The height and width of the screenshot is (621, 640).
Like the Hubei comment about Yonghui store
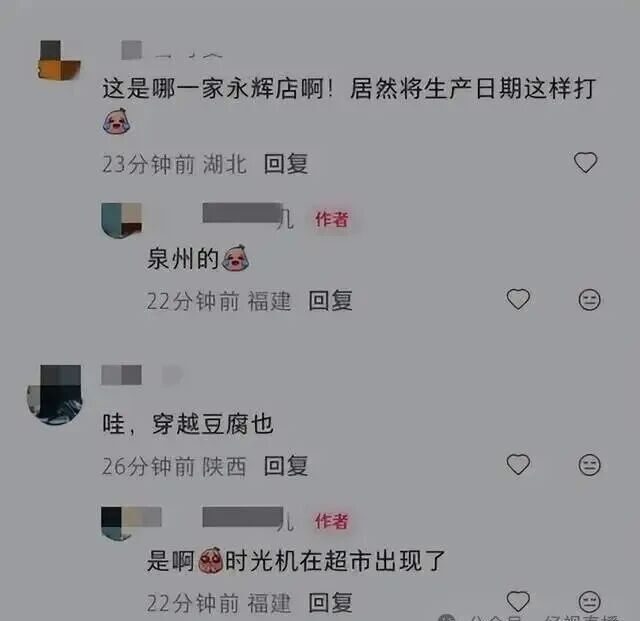point(585,162)
